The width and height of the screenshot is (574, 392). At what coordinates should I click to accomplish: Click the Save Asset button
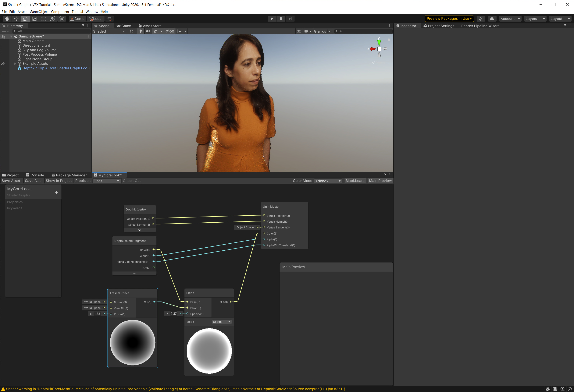coord(11,181)
